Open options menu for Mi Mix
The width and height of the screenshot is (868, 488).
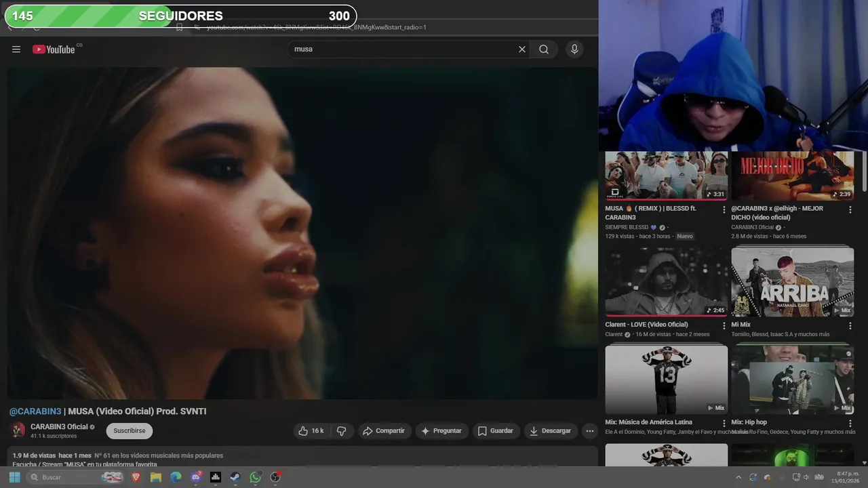tap(850, 325)
